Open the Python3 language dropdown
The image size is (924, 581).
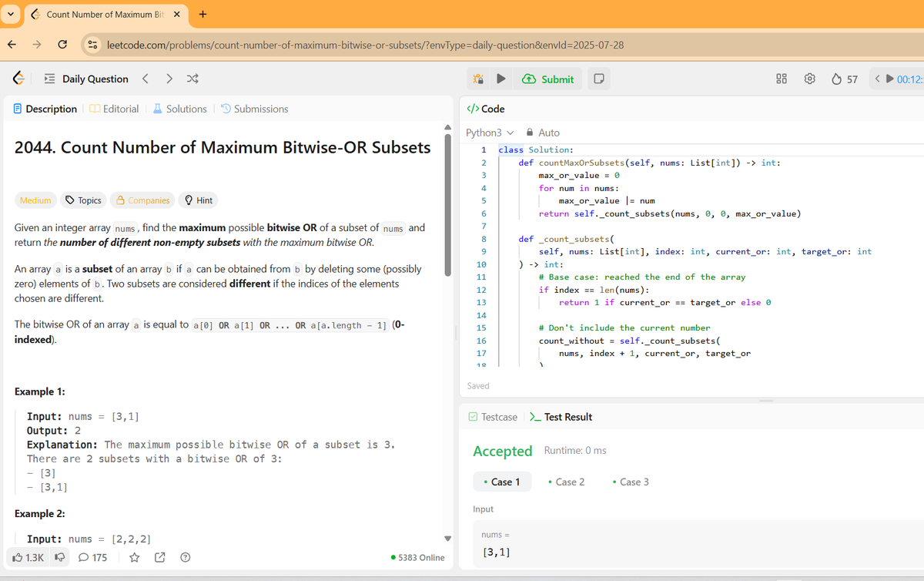coord(485,132)
